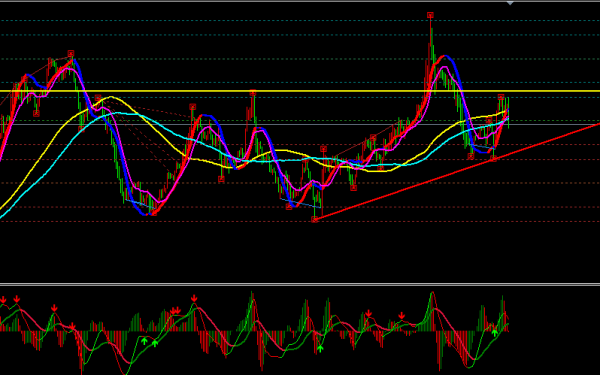Click the rightmost red down arrow in the oscillator pane
Image resolution: width=600 pixels, height=375 pixels.
coord(401,316)
